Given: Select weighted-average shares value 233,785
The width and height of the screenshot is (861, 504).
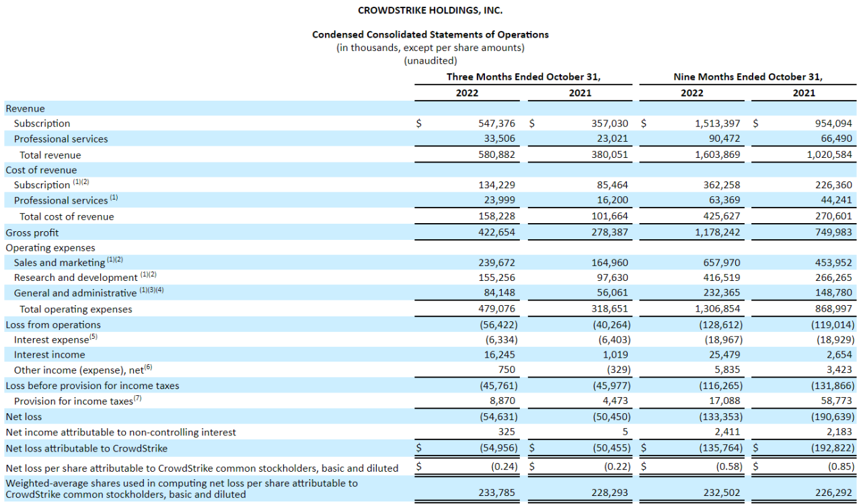Looking at the screenshot, I should point(497,493).
